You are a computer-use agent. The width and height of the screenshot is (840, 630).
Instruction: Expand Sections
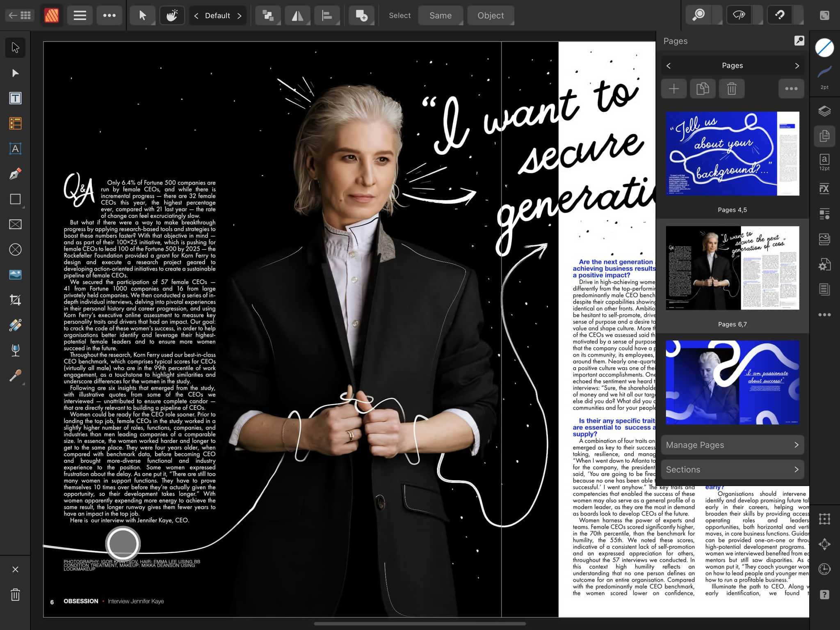point(733,470)
